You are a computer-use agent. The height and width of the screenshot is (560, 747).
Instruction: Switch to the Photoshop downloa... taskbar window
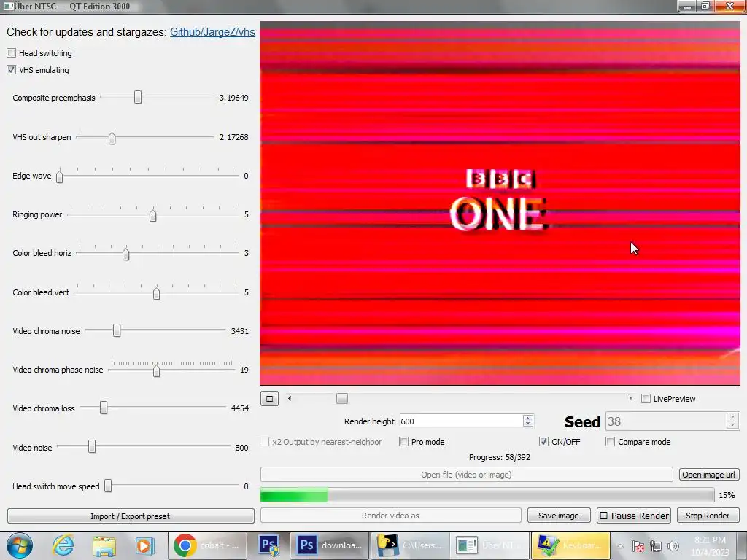click(330, 545)
